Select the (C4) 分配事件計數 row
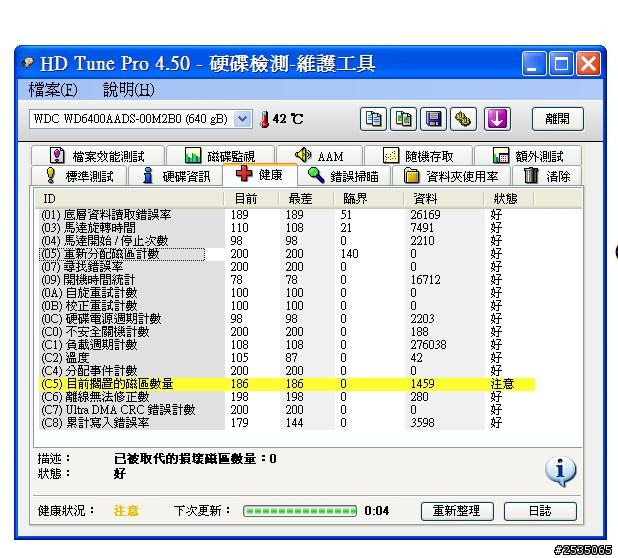Image resolution: width=618 pixels, height=558 pixels. pos(287,371)
